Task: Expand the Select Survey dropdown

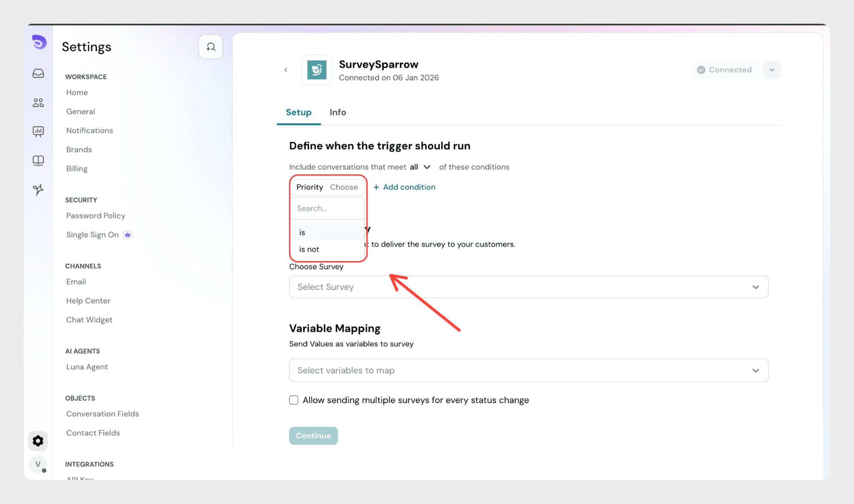Action: click(x=528, y=287)
